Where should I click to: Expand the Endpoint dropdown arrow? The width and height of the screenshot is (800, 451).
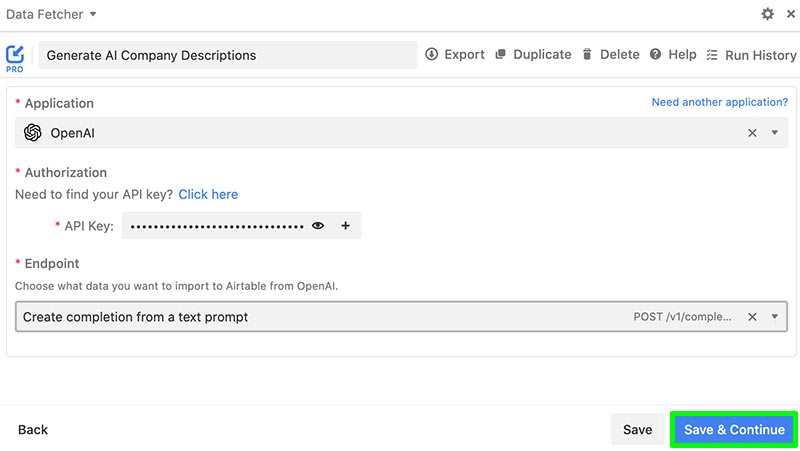(x=774, y=316)
